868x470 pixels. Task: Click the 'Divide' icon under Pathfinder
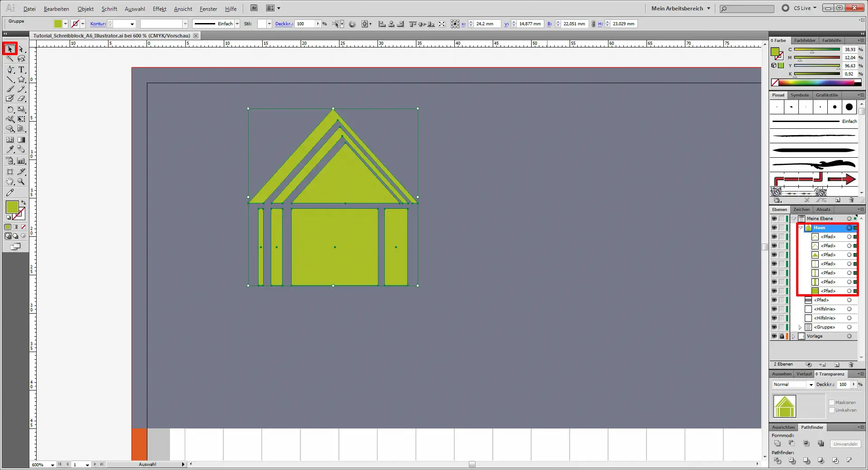[778, 461]
